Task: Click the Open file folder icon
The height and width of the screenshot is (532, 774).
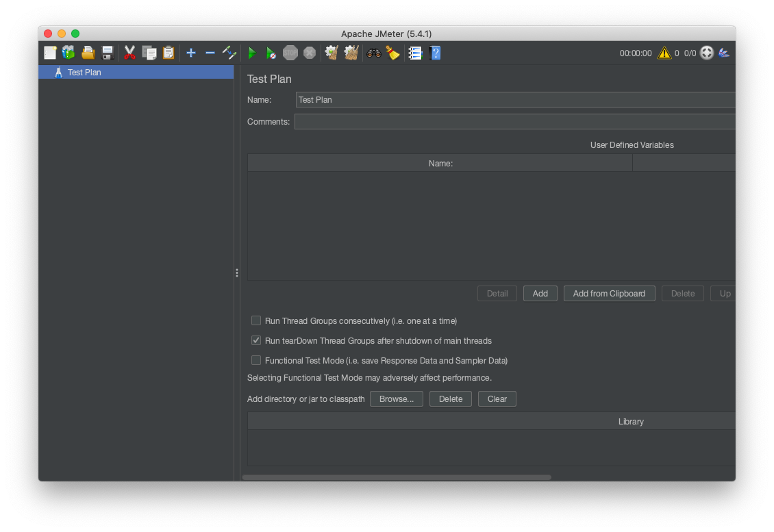Action: tap(88, 53)
